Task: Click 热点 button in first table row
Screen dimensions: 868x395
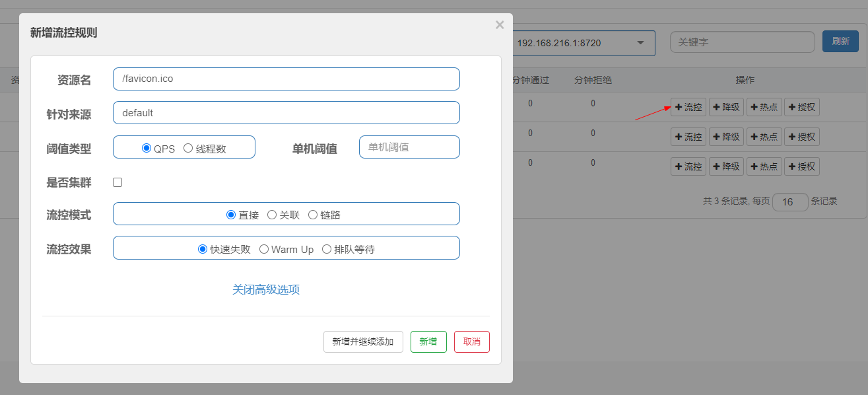Action: [x=764, y=107]
